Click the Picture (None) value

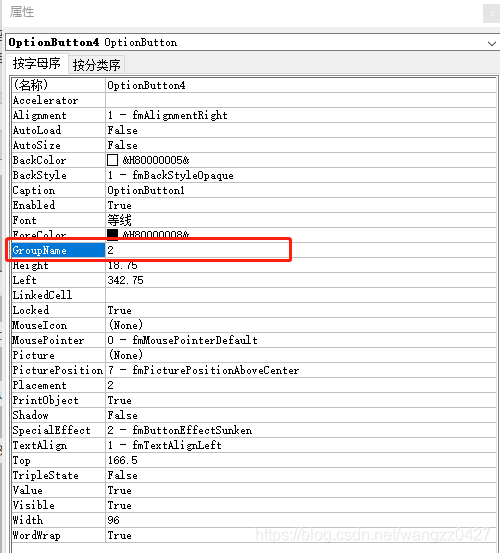(126, 355)
